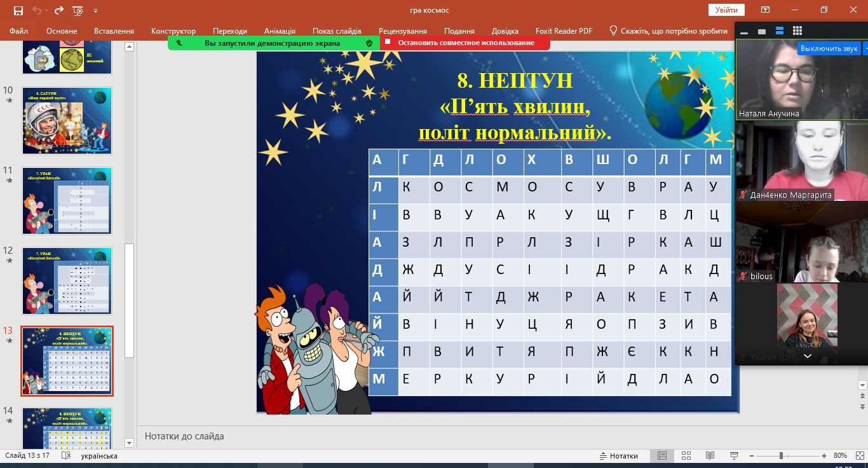The width and height of the screenshot is (868, 468).
Task: Click the spell check icon in status bar
Action: point(66,456)
